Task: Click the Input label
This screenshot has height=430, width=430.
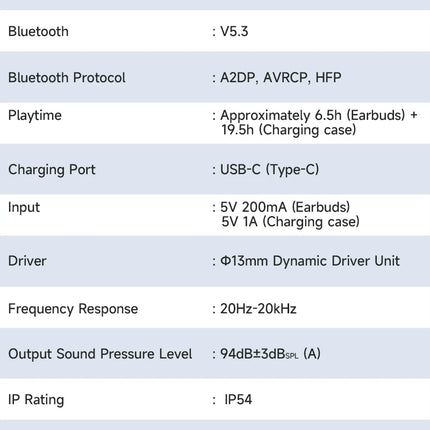Action: point(24,207)
